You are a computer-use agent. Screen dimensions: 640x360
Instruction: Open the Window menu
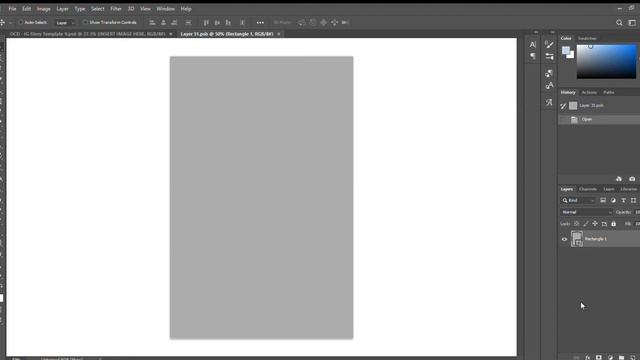click(165, 9)
